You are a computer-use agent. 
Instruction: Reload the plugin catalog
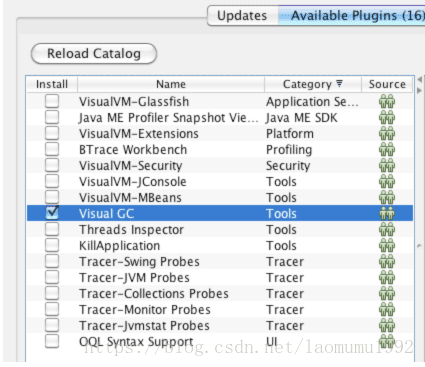click(x=94, y=53)
